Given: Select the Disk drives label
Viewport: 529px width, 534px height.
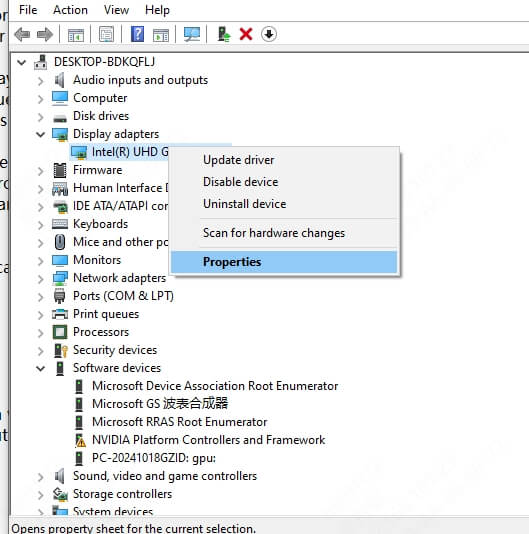Looking at the screenshot, I should [101, 116].
